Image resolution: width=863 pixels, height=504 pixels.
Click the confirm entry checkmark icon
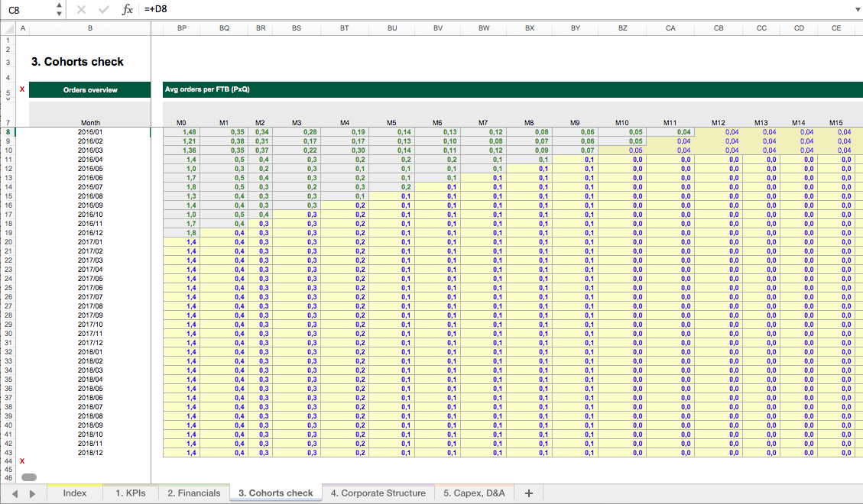pyautogui.click(x=103, y=9)
